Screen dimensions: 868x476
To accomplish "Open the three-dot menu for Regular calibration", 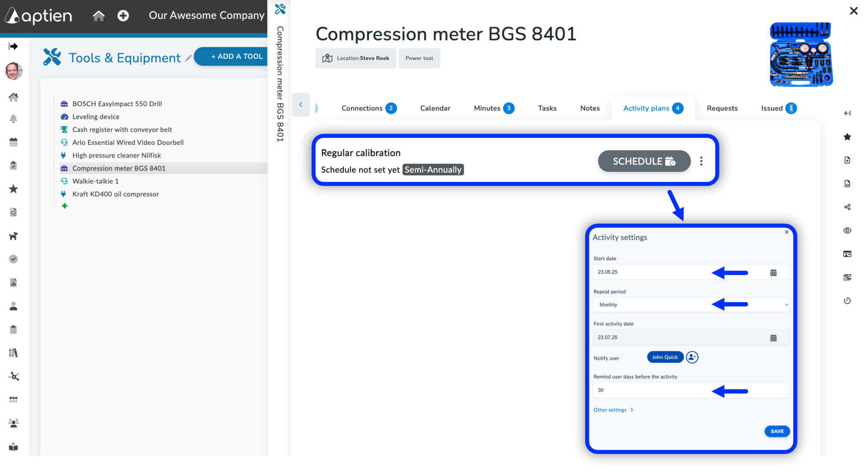I will tap(701, 161).
